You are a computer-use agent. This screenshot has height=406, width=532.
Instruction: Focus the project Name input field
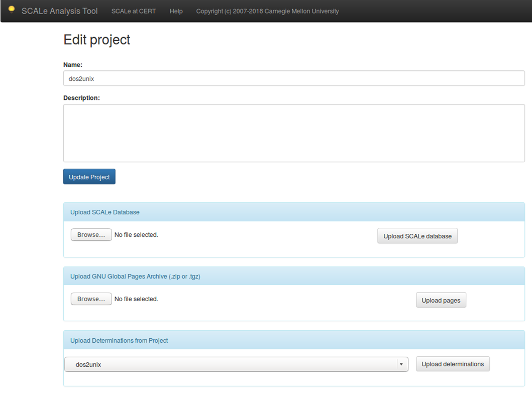[x=294, y=78]
